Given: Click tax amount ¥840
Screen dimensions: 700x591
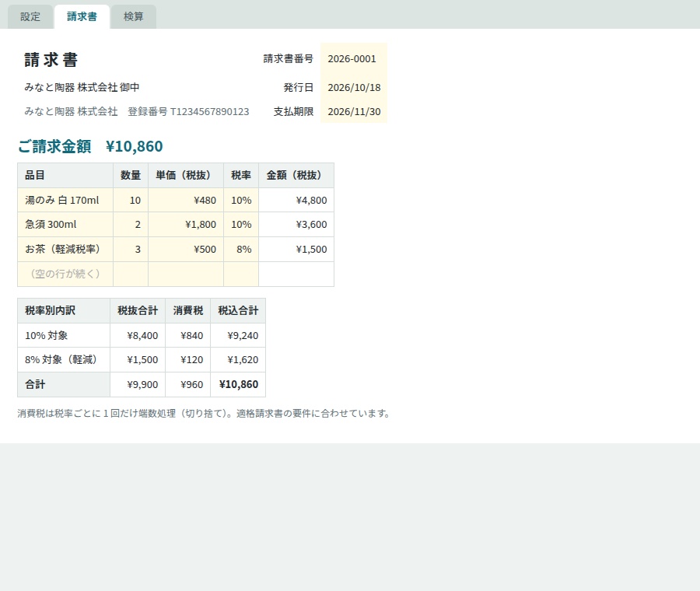Looking at the screenshot, I should pos(188,335).
